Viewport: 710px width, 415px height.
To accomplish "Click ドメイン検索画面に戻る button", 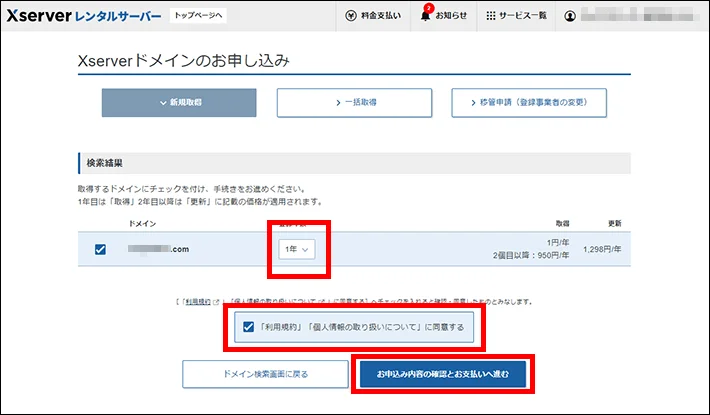I will pos(265,374).
